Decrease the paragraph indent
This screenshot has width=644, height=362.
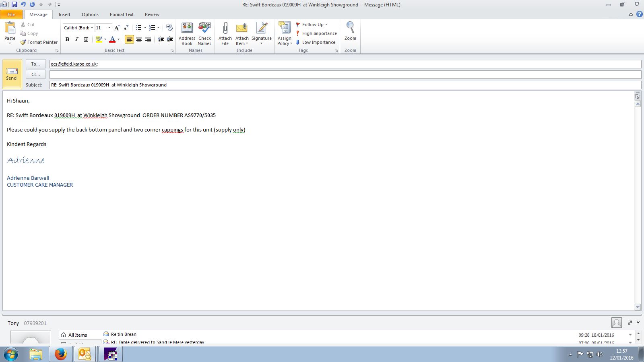point(161,39)
